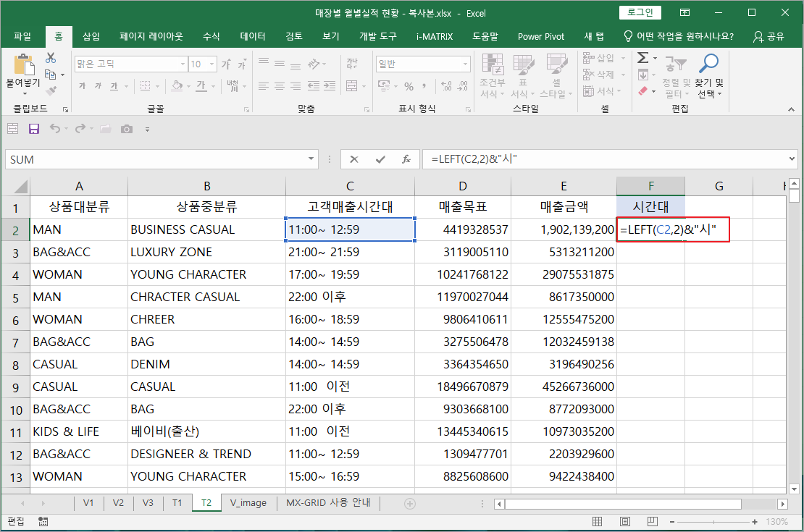Click the Clear eraser icon in editing group
Screen dimensions: 804x532
(642, 92)
